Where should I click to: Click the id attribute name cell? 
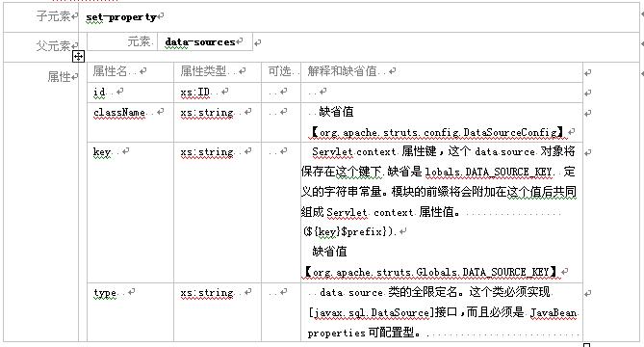tap(130, 93)
